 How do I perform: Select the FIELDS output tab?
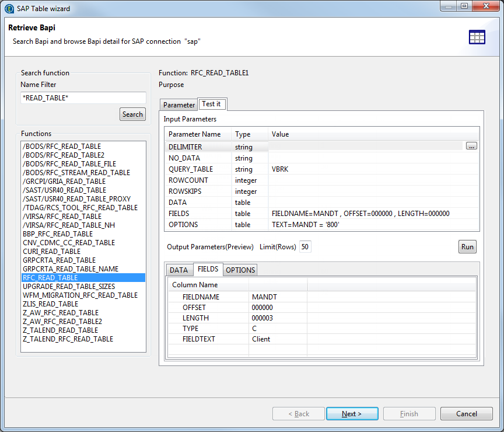click(x=208, y=269)
